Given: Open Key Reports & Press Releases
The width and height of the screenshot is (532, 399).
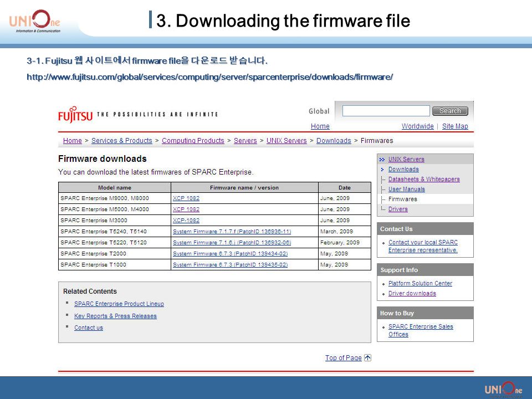Looking at the screenshot, I should coord(115,316).
